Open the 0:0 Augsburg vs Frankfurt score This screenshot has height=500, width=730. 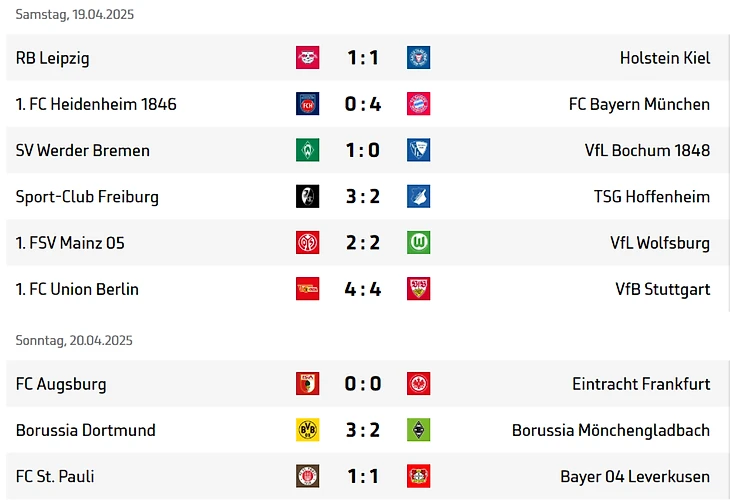[x=363, y=384]
